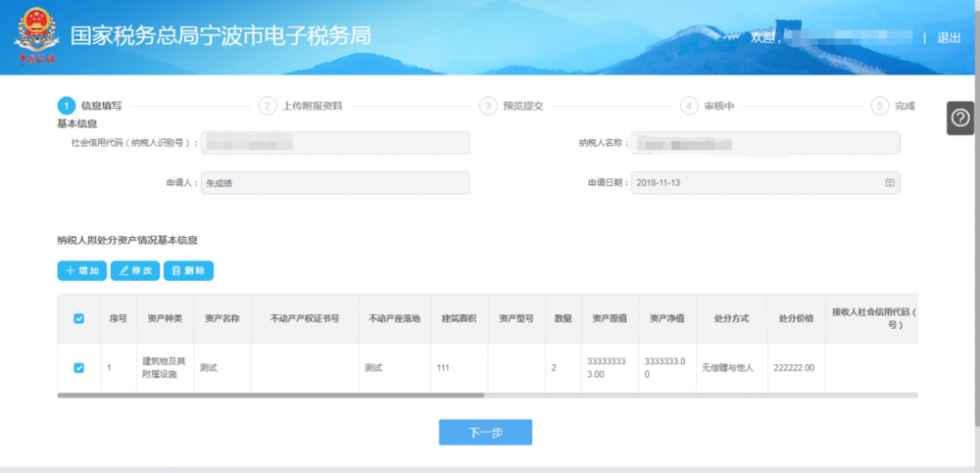The image size is (980, 473).
Task: Click the 处分价格 column header
Action: click(x=796, y=318)
